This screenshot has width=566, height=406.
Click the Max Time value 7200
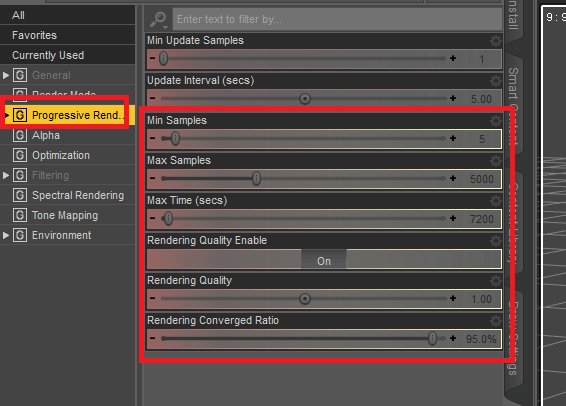[482, 219]
